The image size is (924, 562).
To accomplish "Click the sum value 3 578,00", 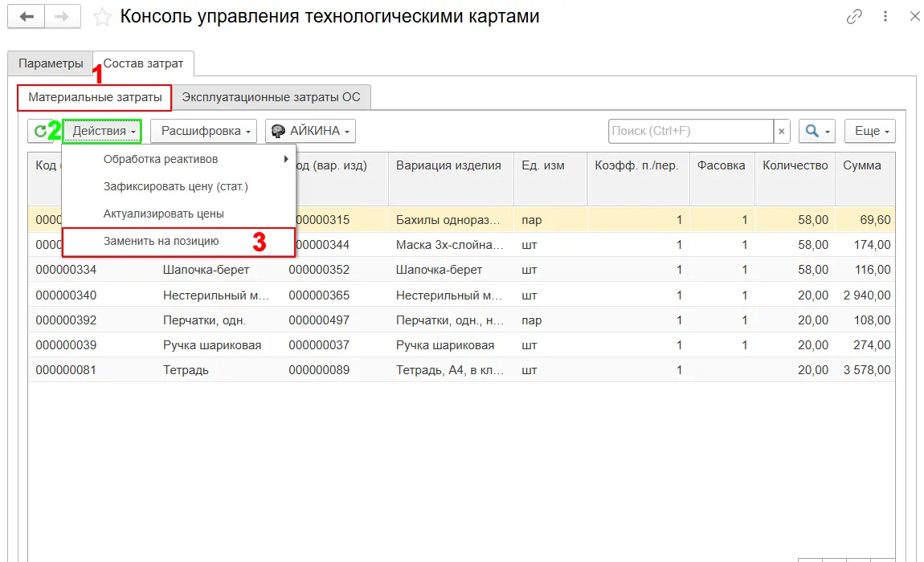I will (866, 370).
